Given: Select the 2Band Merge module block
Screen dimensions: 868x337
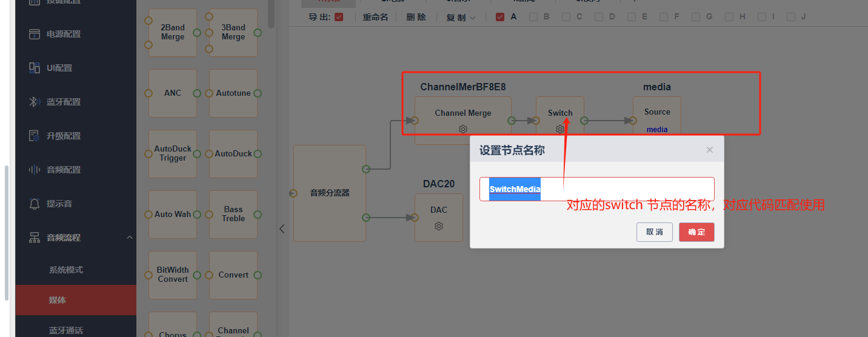Looking at the screenshot, I should [173, 33].
